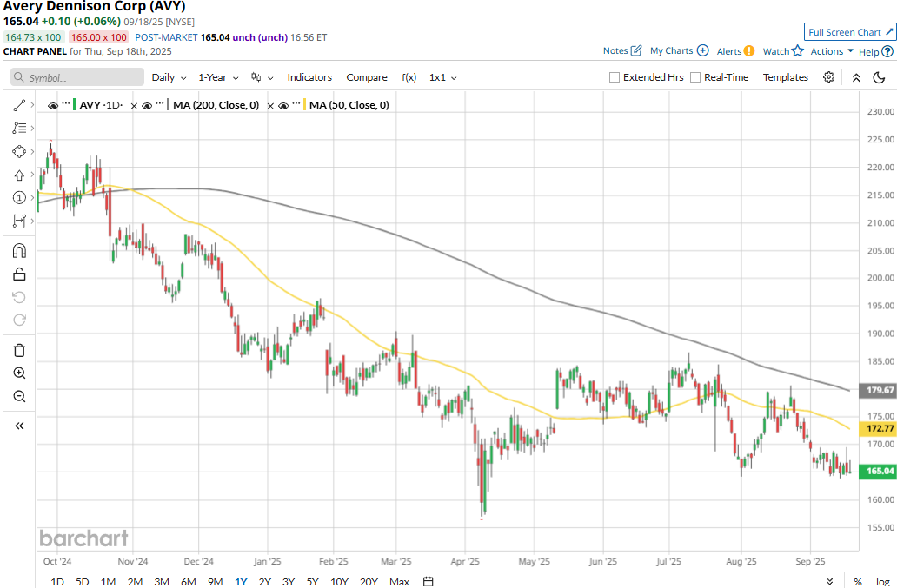Click the Notes link

point(615,51)
